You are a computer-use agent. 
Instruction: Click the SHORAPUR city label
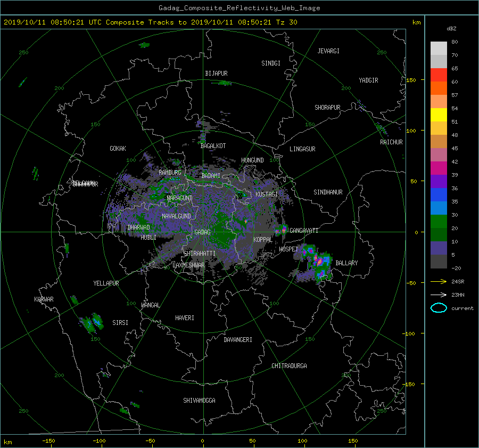coord(327,107)
